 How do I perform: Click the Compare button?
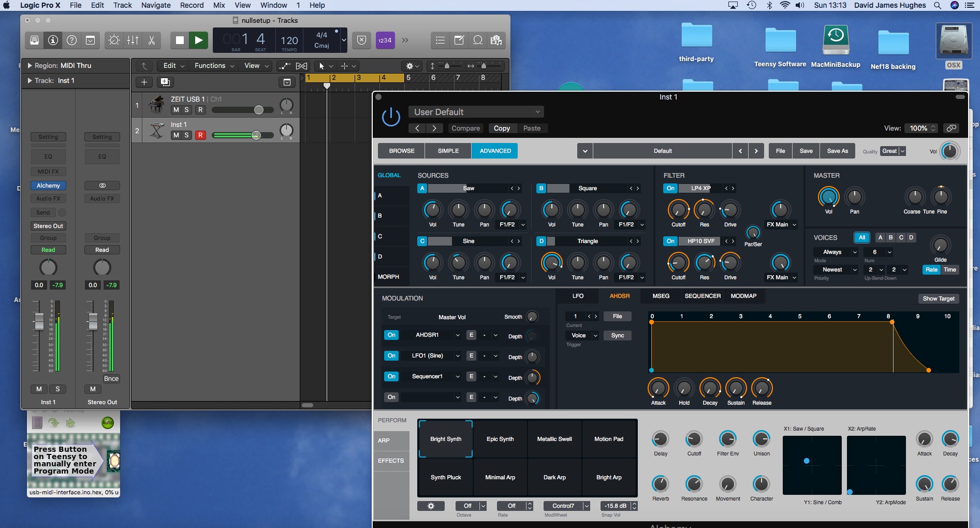coord(465,129)
